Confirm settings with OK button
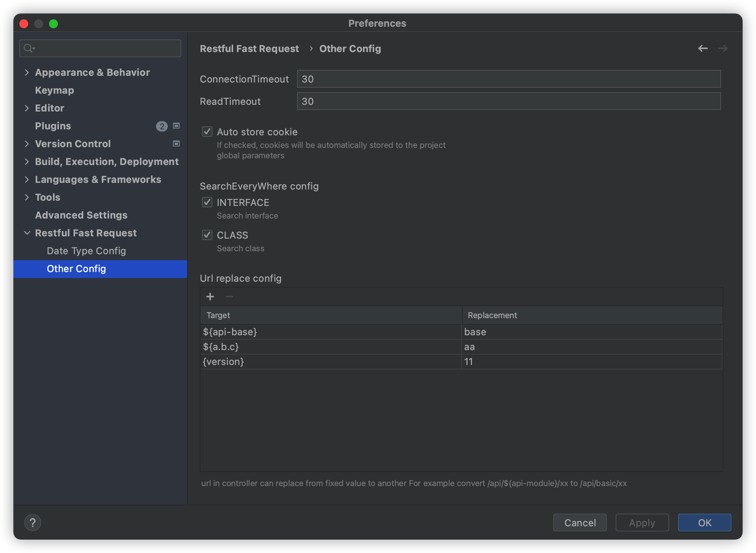 (x=704, y=523)
